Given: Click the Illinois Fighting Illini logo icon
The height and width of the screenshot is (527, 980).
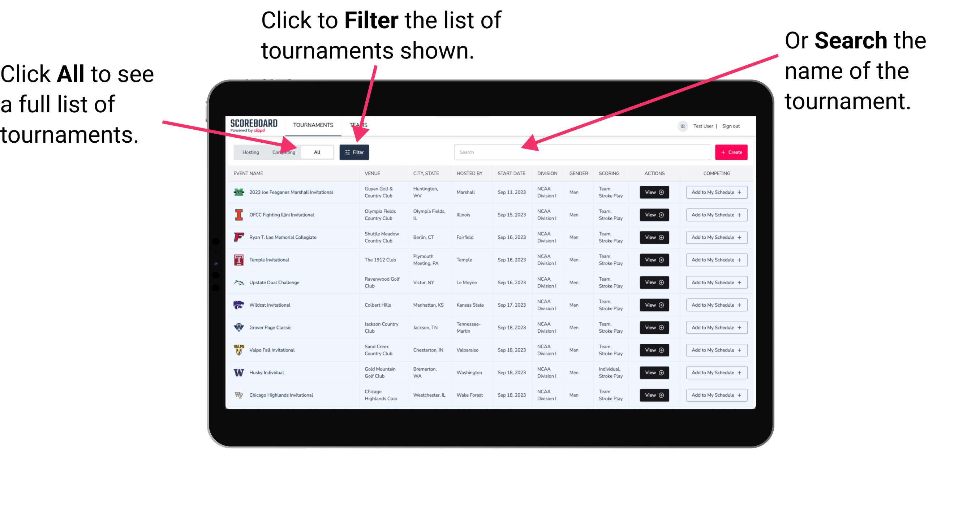Looking at the screenshot, I should click(239, 215).
